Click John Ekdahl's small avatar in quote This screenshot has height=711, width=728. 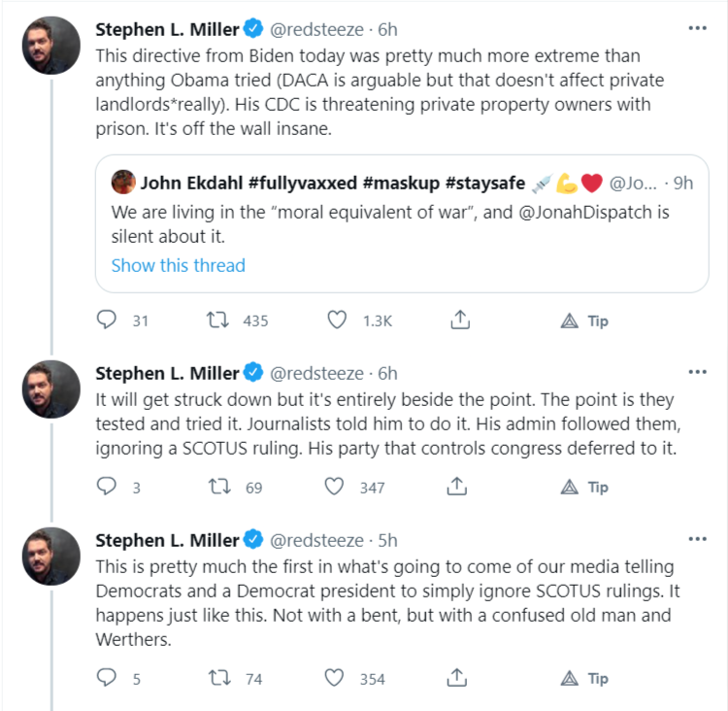coord(123,182)
